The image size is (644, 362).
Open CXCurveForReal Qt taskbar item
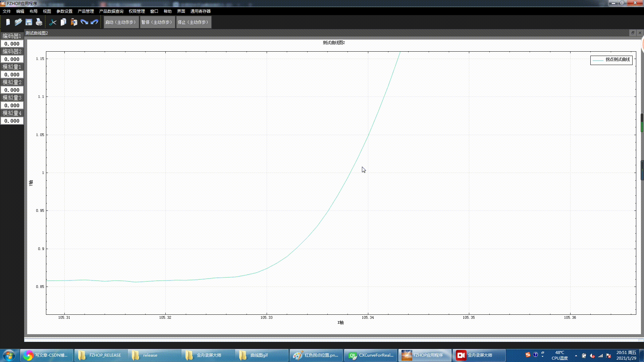(x=371, y=355)
